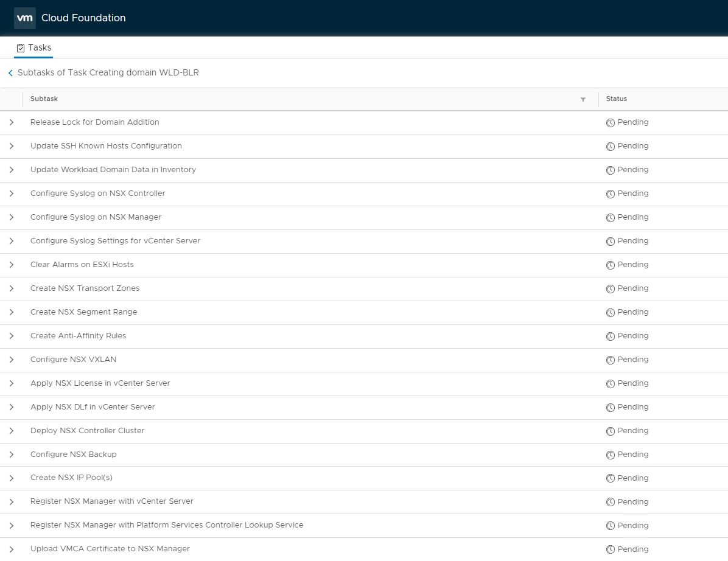Expand the Update SSH Known Hosts Configuration subtask
This screenshot has height=561, width=728.
tap(12, 146)
